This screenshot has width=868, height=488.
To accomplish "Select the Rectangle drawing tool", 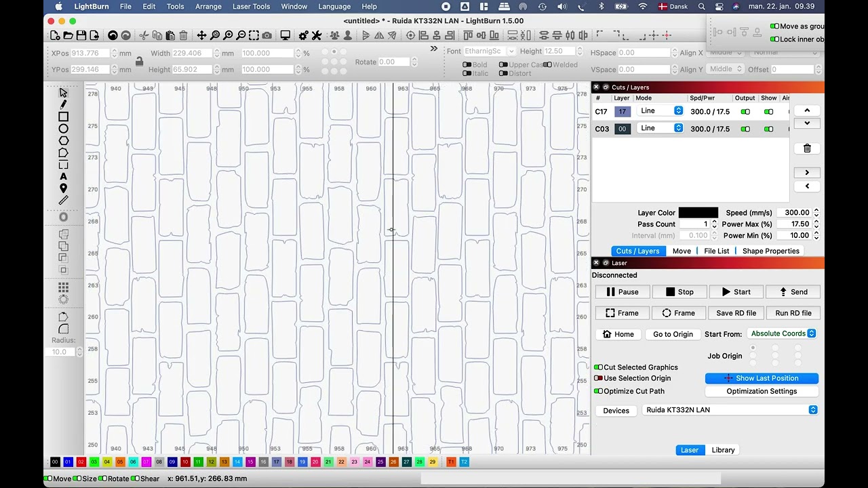I will (x=63, y=117).
